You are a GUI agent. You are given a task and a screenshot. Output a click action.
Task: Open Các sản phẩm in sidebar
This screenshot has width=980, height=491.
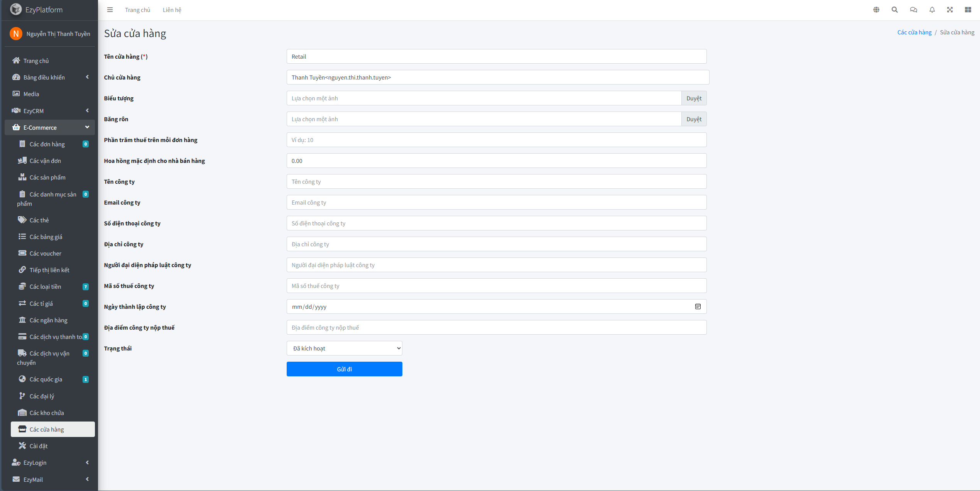coord(47,178)
